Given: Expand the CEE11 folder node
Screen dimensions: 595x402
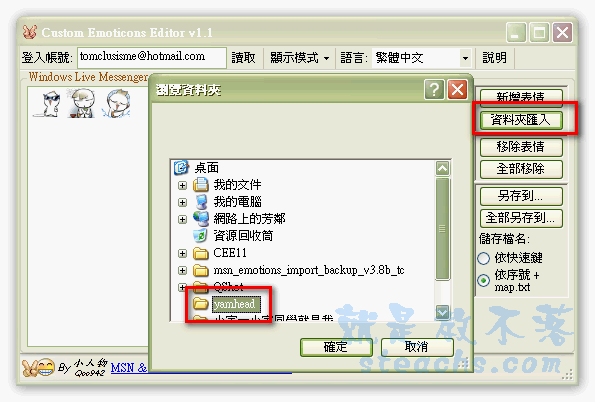Looking at the screenshot, I should point(183,253).
